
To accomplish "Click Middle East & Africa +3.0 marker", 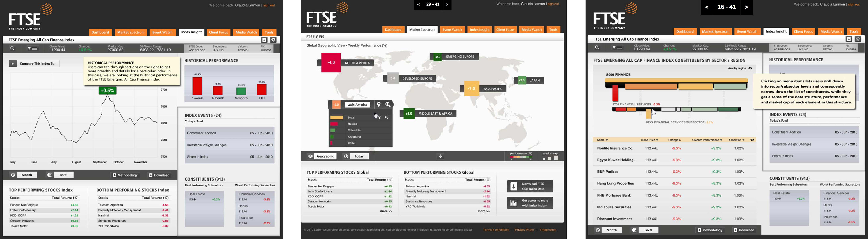I will tap(409, 113).
